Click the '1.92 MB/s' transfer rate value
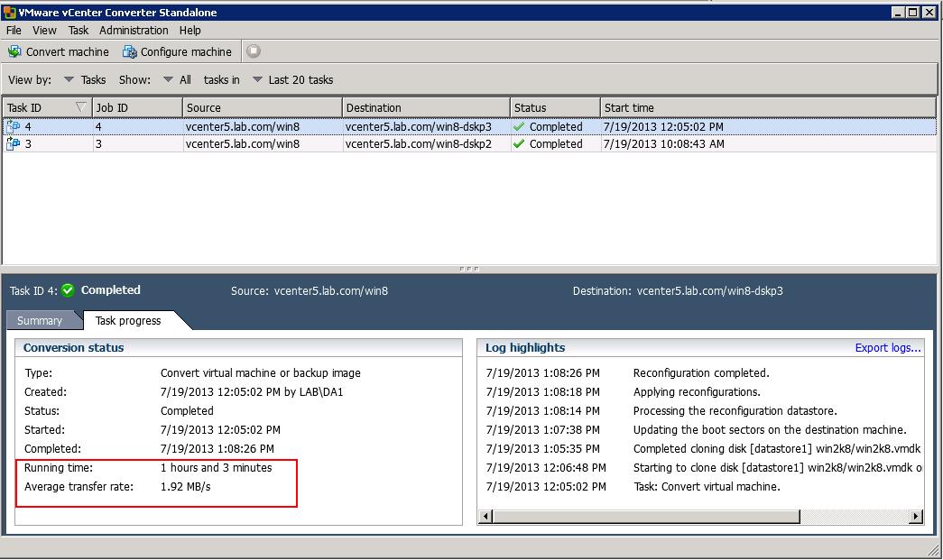Screen dimensions: 943x560 click(185, 487)
